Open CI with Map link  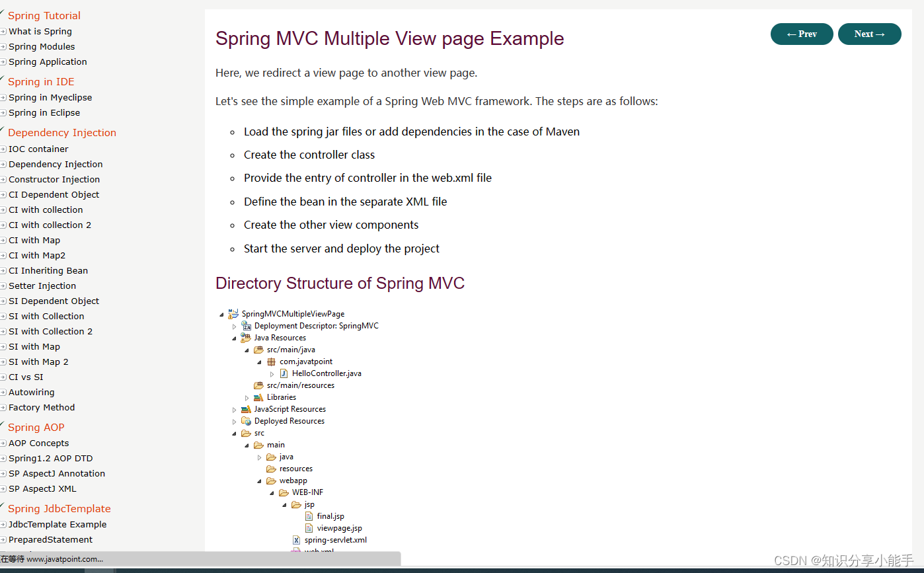tap(34, 240)
